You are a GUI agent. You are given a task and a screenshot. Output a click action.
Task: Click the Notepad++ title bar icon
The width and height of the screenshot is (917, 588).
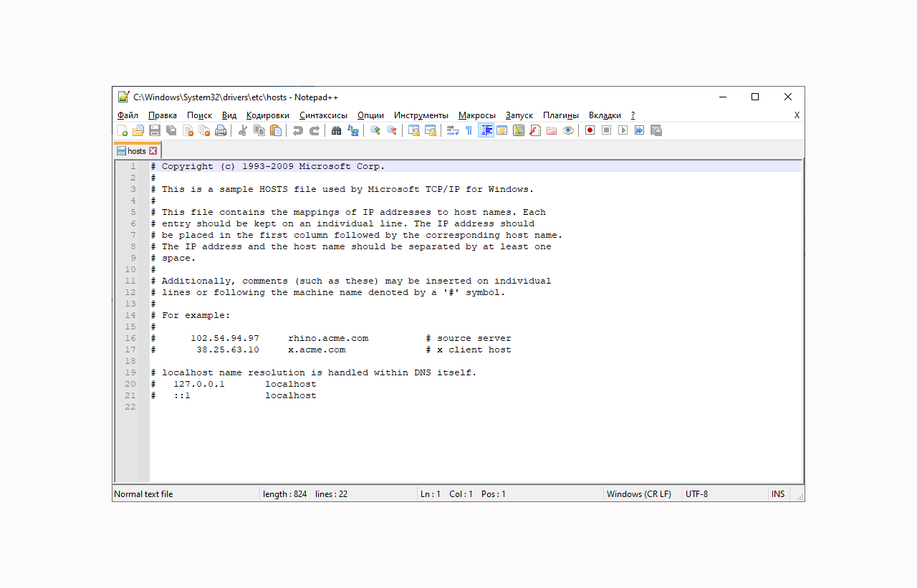[124, 97]
